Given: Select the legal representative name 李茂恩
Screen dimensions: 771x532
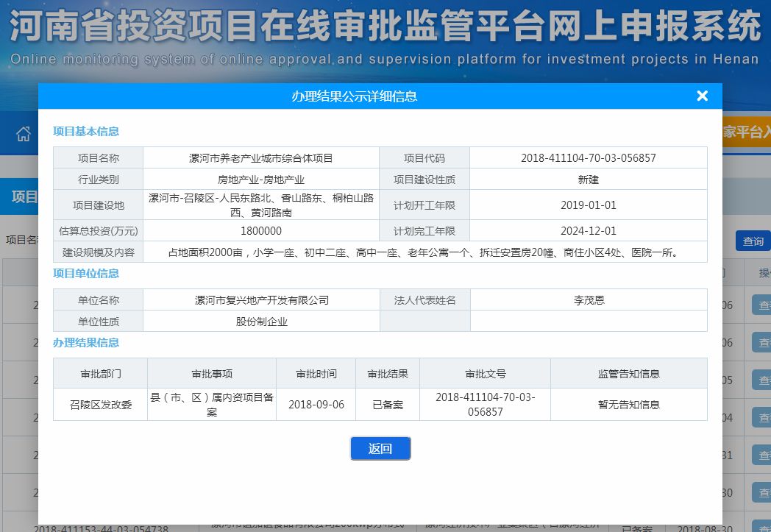Looking at the screenshot, I should pos(589,300).
